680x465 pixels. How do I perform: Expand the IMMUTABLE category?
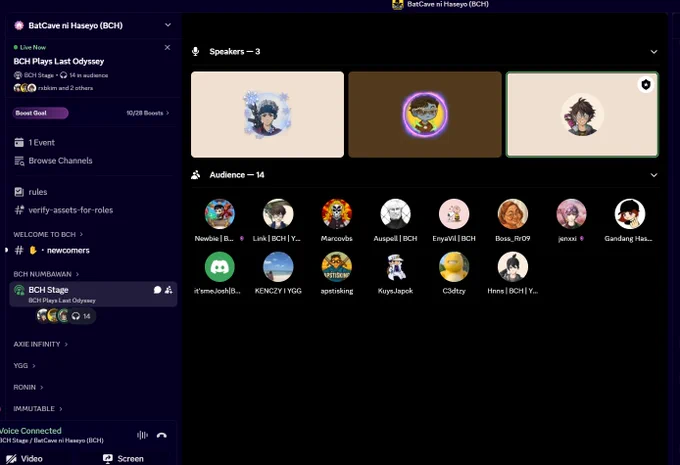38,409
